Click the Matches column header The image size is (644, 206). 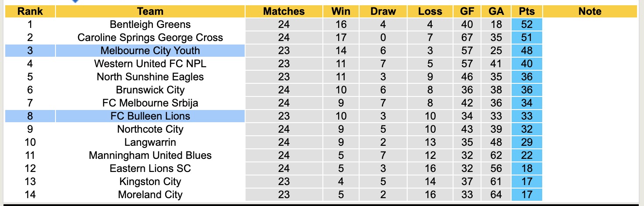[284, 11]
